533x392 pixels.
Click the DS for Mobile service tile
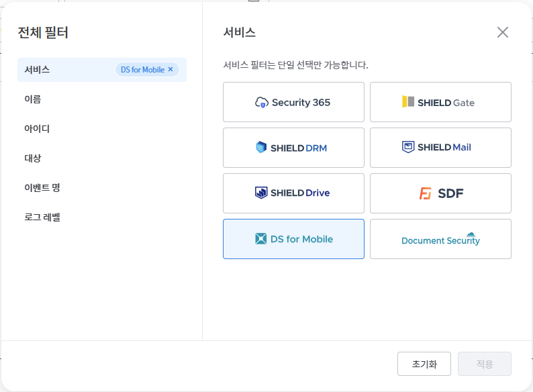tap(293, 239)
